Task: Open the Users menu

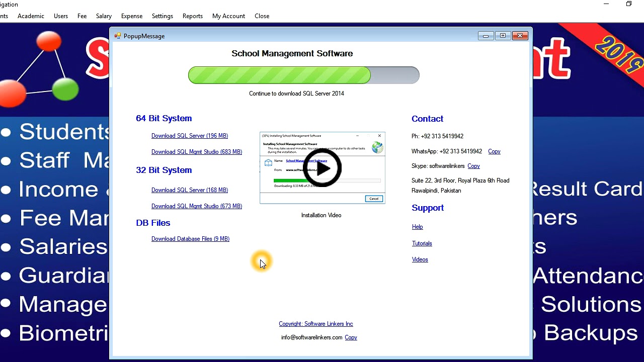Action: (x=61, y=16)
